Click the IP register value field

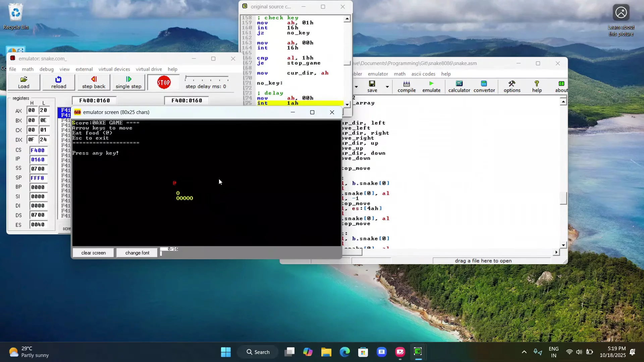click(x=38, y=160)
